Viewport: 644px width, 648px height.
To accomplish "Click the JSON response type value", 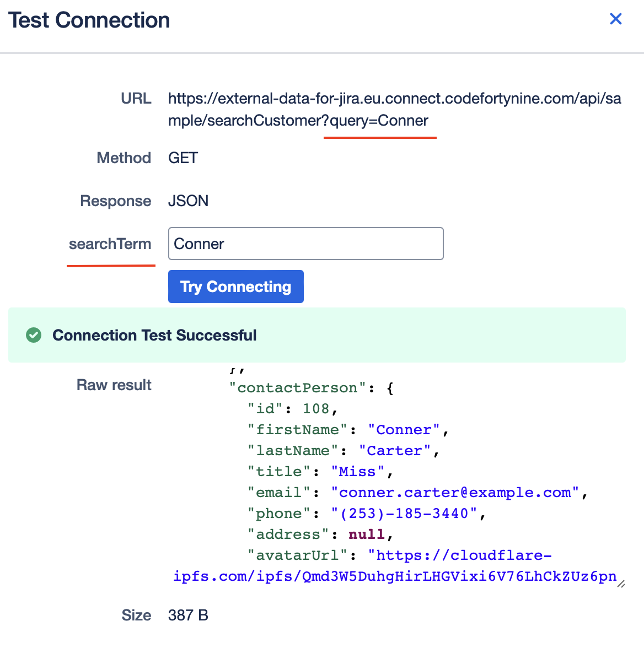I will 188,201.
